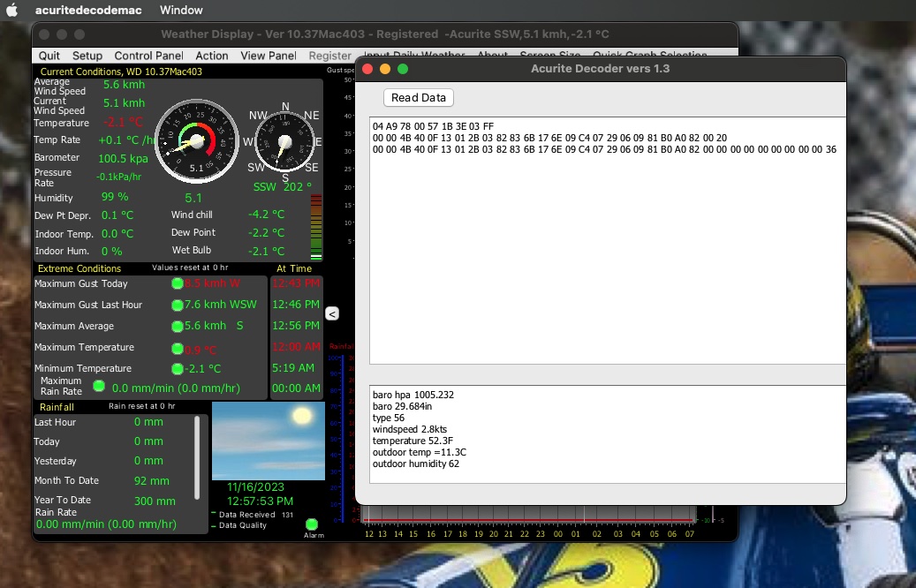Click the Indoor Temp. value 0.0 °C
This screenshot has height=588, width=916.
(117, 234)
